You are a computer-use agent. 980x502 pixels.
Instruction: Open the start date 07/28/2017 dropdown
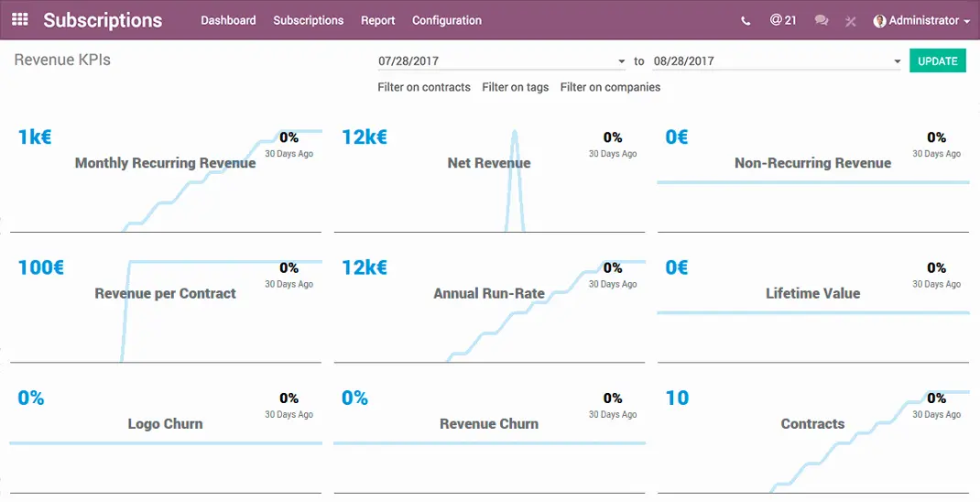point(501,61)
